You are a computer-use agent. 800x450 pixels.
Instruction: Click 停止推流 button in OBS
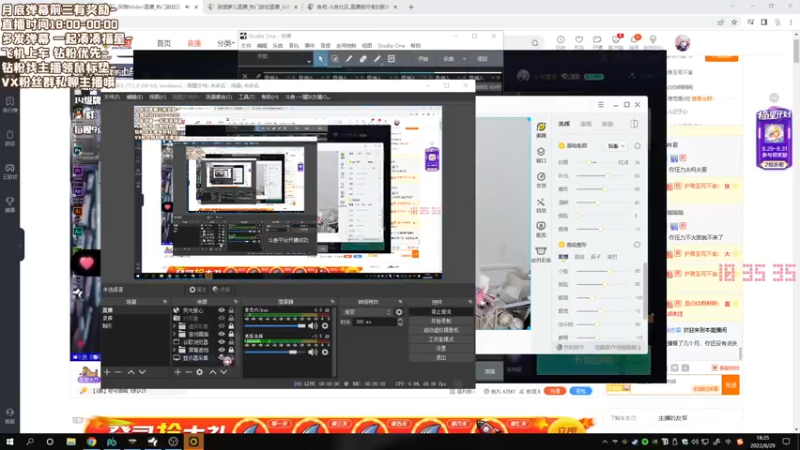(441, 312)
